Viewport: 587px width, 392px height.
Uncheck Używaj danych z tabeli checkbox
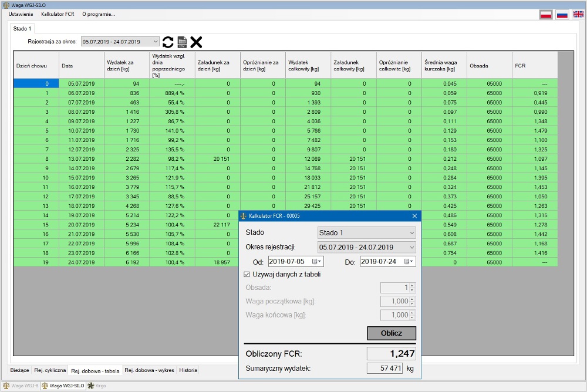[247, 274]
